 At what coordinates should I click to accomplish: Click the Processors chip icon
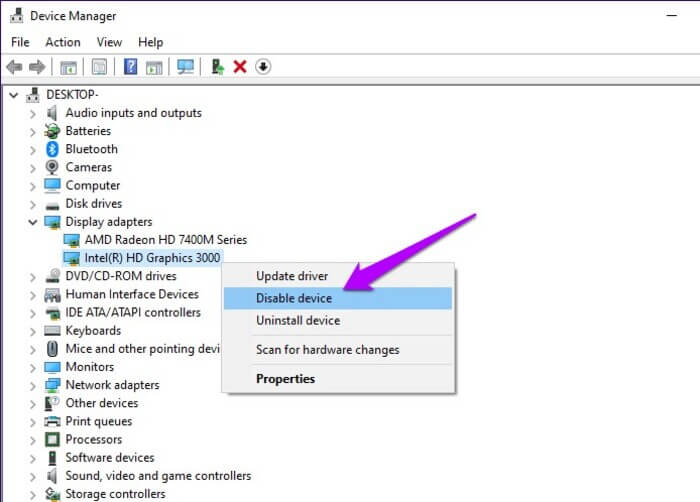pos(52,439)
